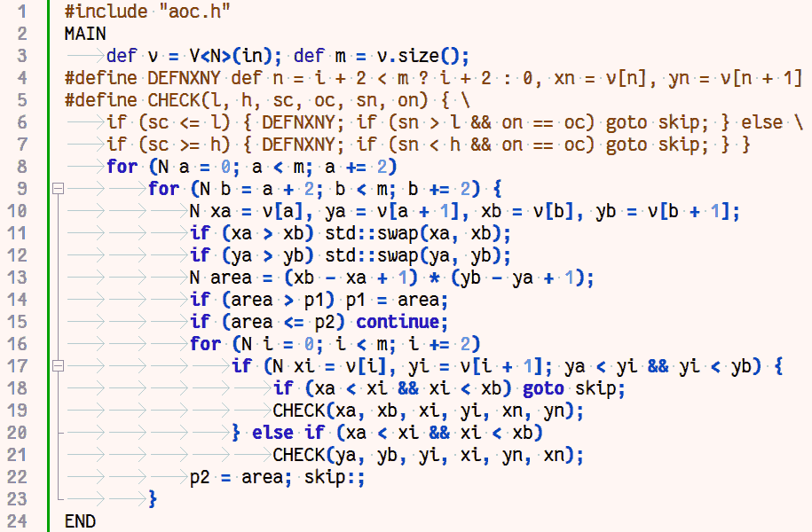Click the 'skip:;' label on line 22
Image resolution: width=812 pixels, height=532 pixels.
click(x=335, y=477)
